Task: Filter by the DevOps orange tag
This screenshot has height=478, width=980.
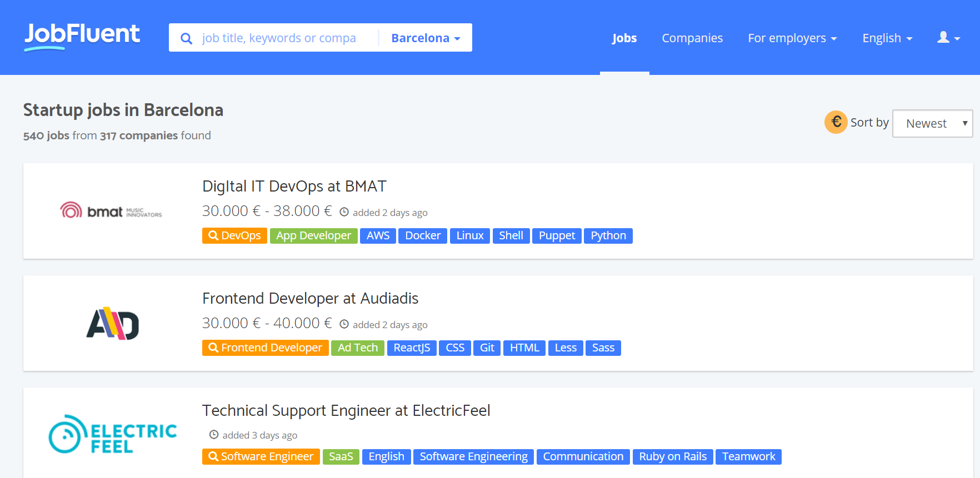Action: pyautogui.click(x=235, y=236)
